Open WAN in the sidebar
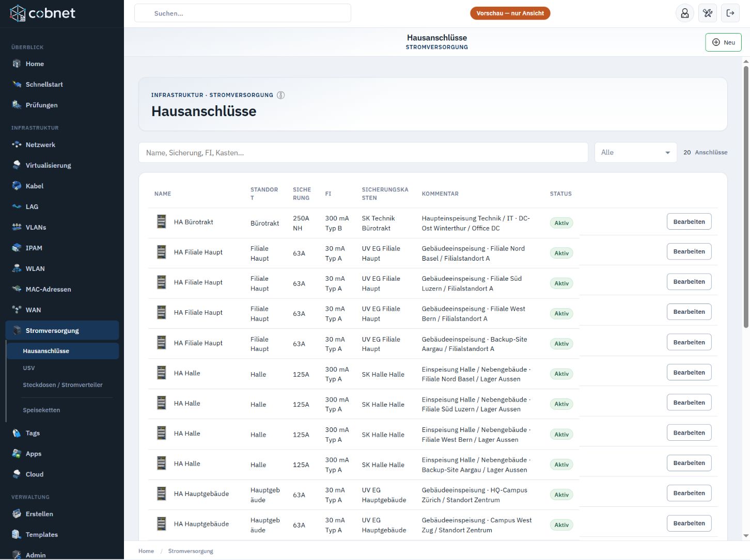The height and width of the screenshot is (560, 750). pyautogui.click(x=62, y=310)
